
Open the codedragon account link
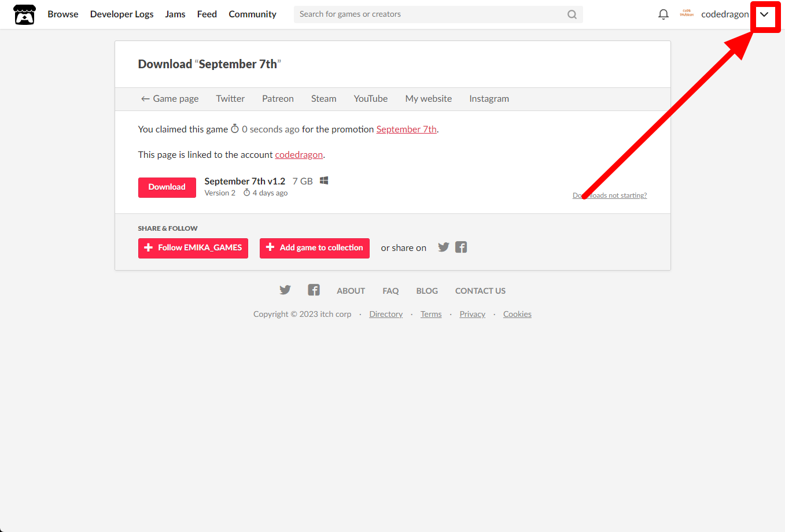[299, 155]
